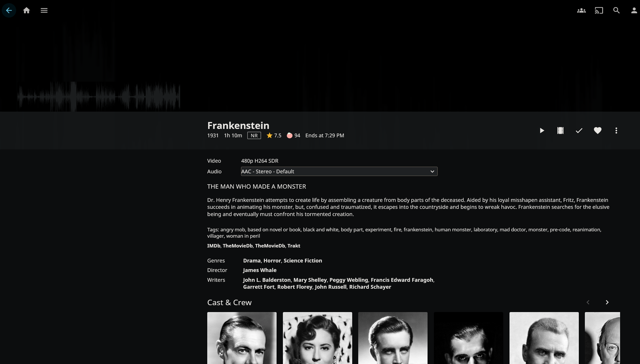Open the SyncPlay group icon
The height and width of the screenshot is (364, 640).
581,10
